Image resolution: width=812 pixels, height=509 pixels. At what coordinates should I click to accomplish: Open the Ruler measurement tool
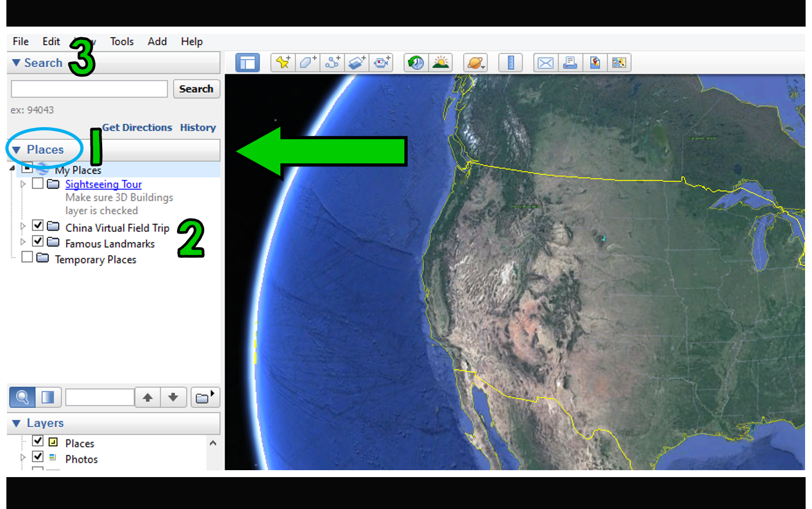509,62
